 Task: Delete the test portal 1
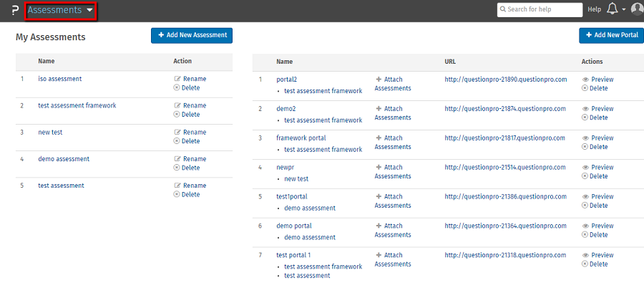[595, 264]
